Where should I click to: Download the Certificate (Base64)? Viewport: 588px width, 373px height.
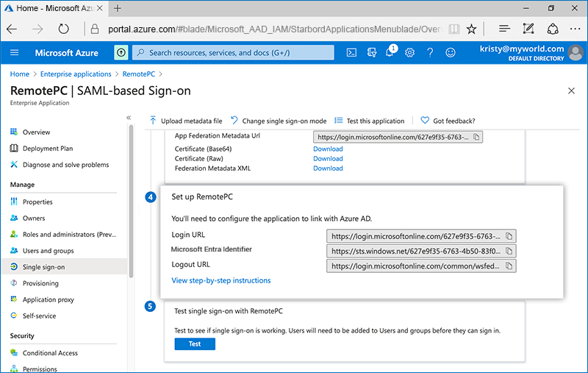(x=328, y=149)
